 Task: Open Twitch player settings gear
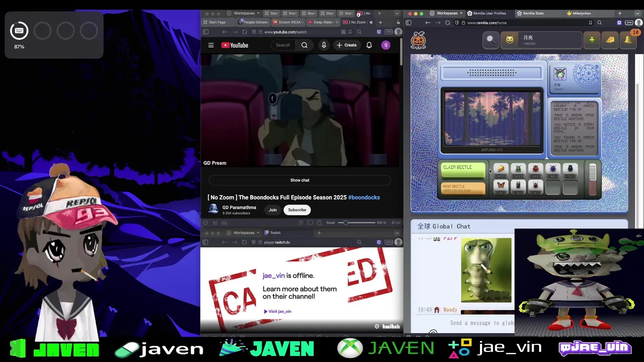click(x=377, y=326)
